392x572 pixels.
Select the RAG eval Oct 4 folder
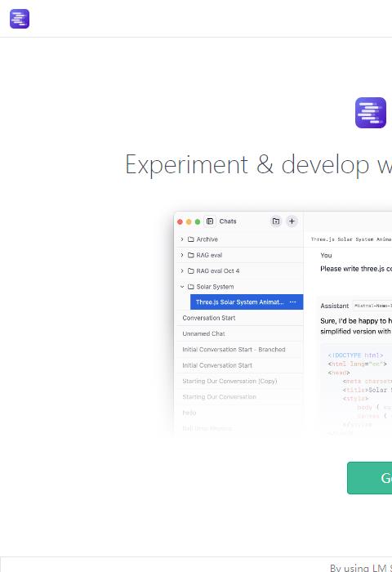tap(240, 270)
